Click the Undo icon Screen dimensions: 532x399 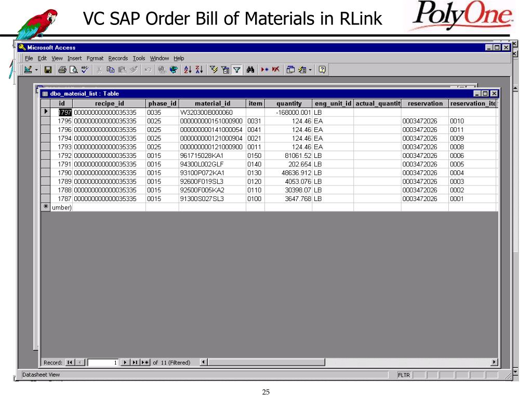point(148,70)
